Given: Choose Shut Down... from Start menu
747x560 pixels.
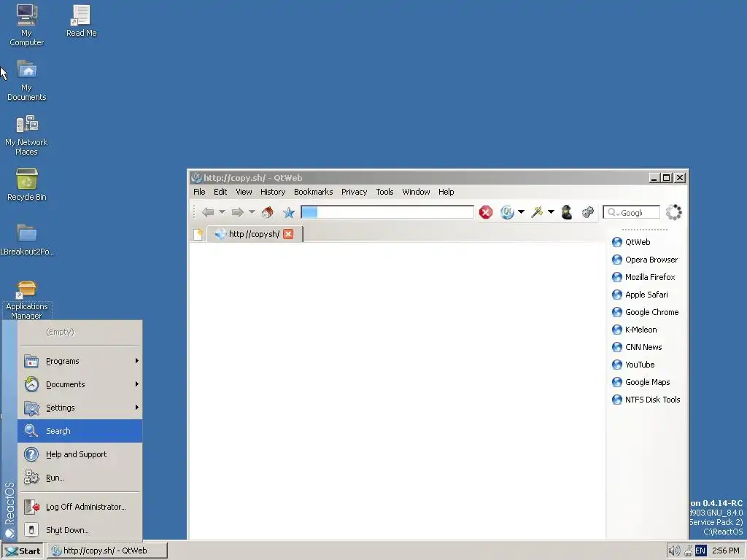Looking at the screenshot, I should click(x=80, y=530).
